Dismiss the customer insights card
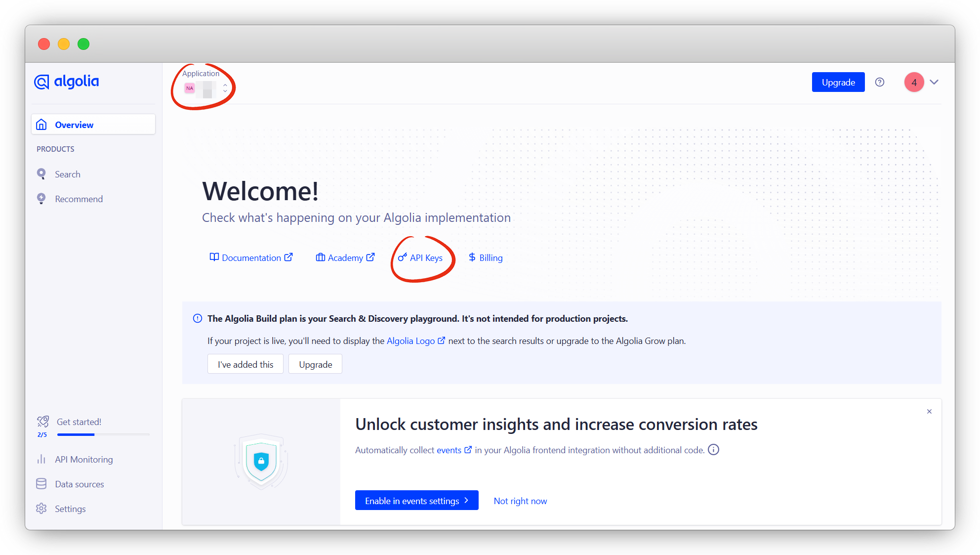Screen dimensions: 980x555 click(x=929, y=411)
